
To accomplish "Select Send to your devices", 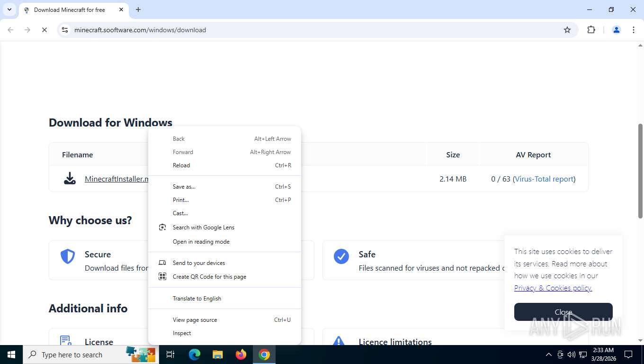I will [x=224, y=263].
